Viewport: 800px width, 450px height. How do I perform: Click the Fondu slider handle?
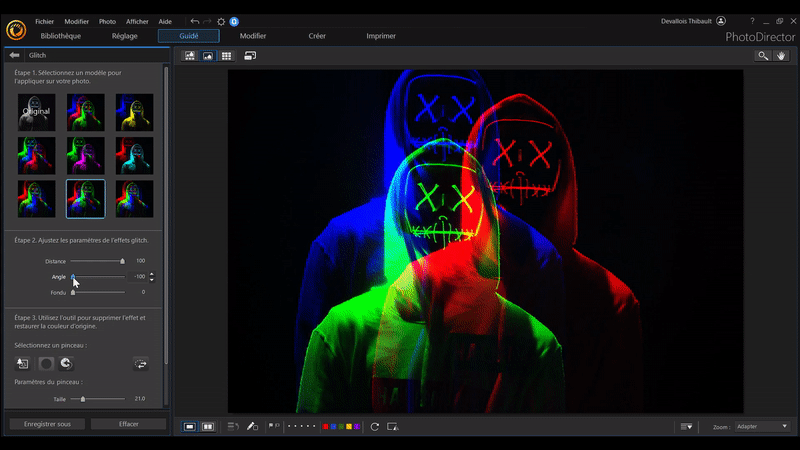coord(73,292)
